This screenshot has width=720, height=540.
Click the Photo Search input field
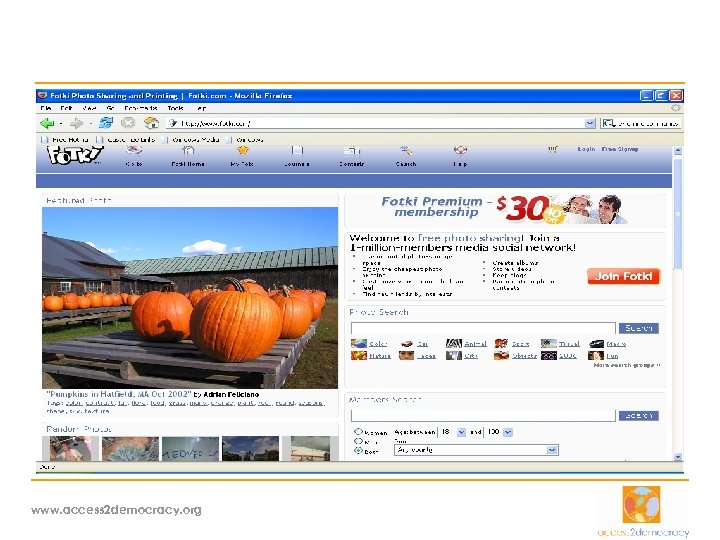pos(483,328)
